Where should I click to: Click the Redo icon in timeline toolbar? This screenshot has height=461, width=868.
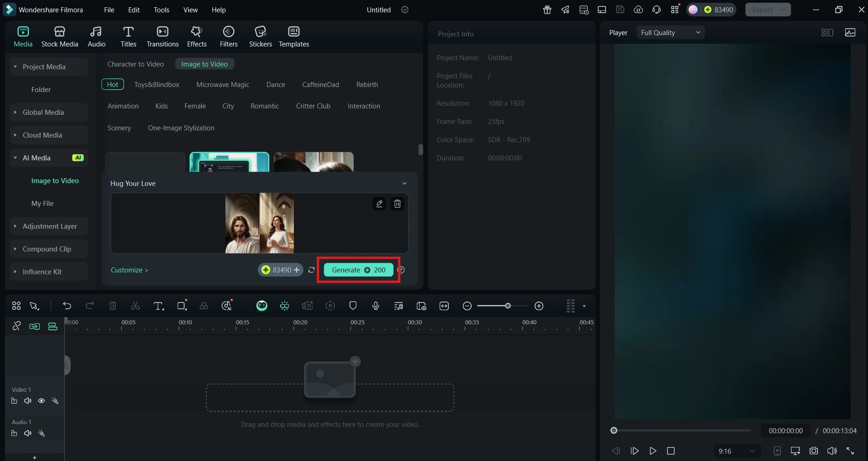point(90,306)
